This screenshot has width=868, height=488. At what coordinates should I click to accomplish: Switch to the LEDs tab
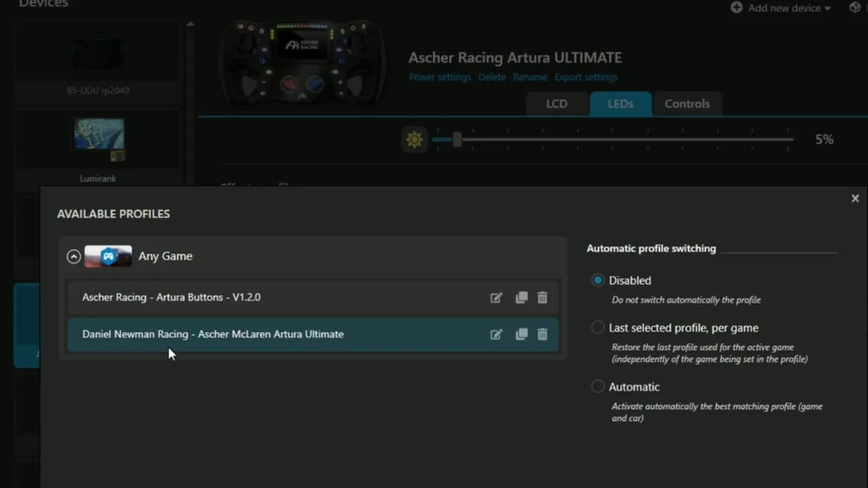tap(620, 104)
